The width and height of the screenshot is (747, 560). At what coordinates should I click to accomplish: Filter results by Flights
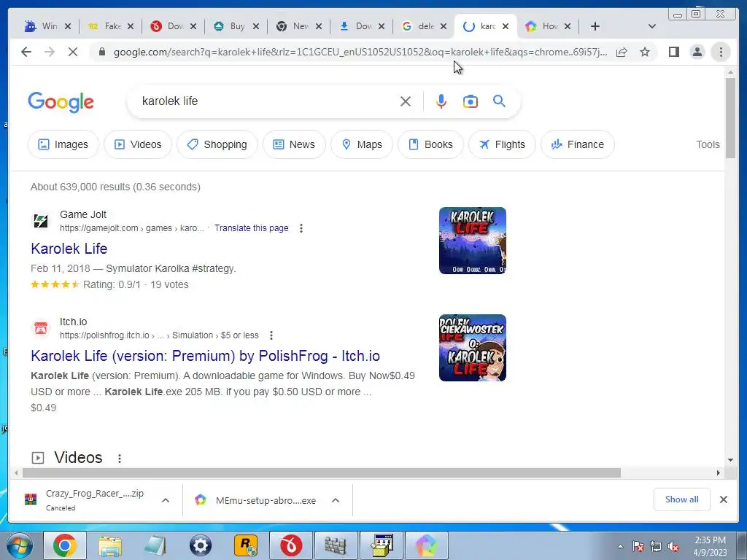(502, 144)
